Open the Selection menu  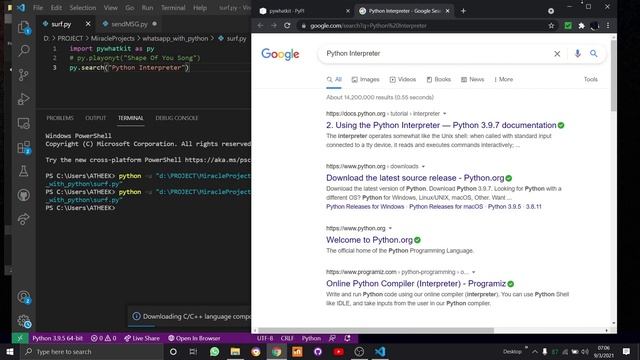(x=82, y=8)
